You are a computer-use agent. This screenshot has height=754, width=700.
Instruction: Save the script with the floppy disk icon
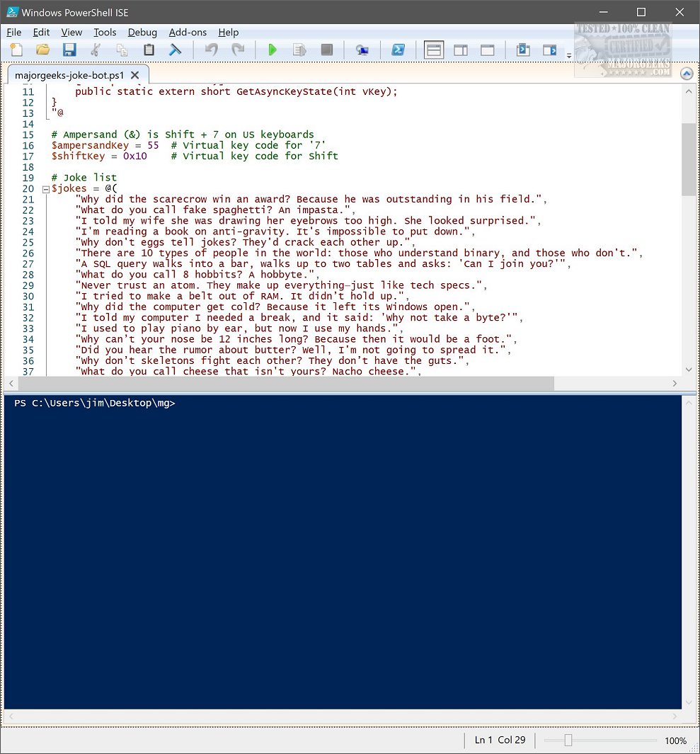(69, 50)
